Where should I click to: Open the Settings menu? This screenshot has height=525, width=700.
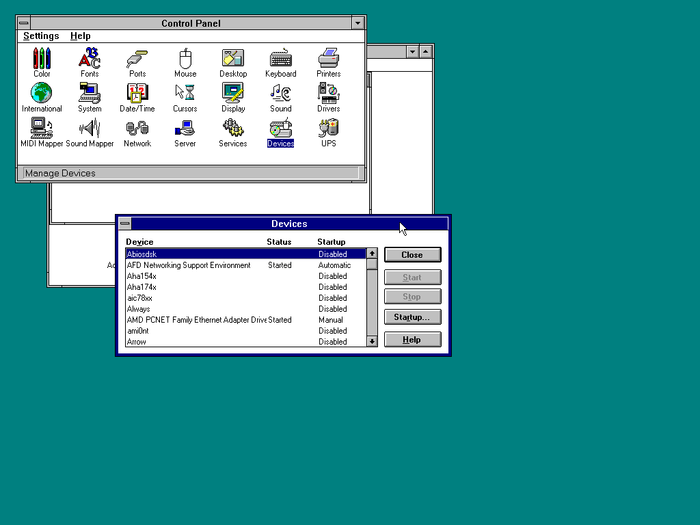(41, 36)
